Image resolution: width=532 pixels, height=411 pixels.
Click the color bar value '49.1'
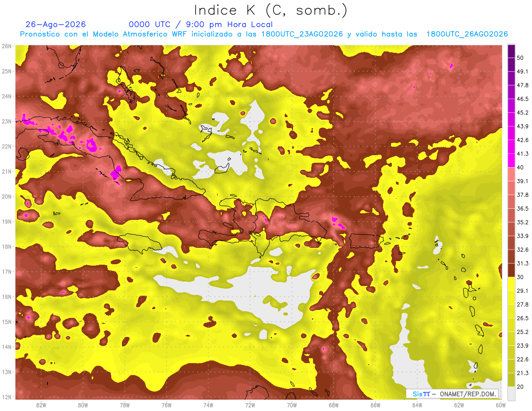(x=522, y=72)
